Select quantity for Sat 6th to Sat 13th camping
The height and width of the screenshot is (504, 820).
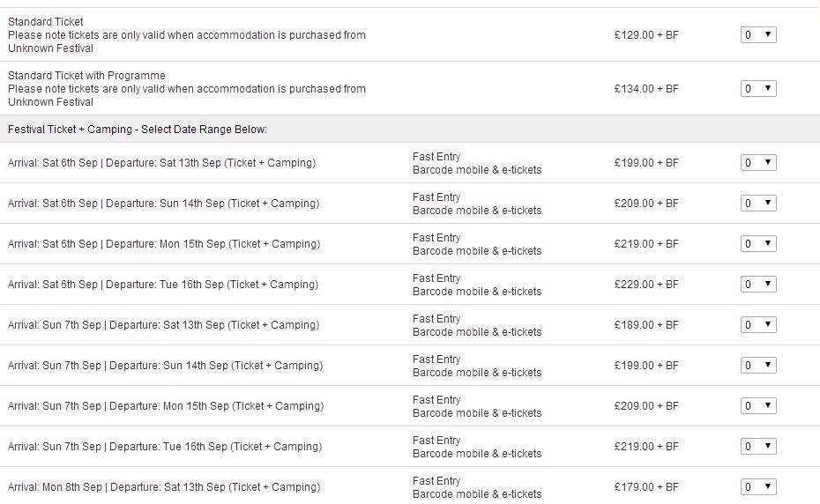coord(758,163)
